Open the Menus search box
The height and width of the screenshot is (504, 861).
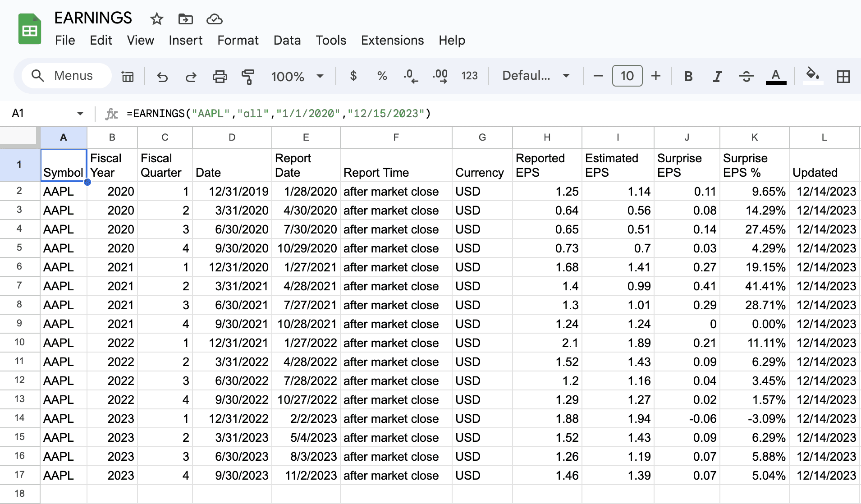(66, 75)
